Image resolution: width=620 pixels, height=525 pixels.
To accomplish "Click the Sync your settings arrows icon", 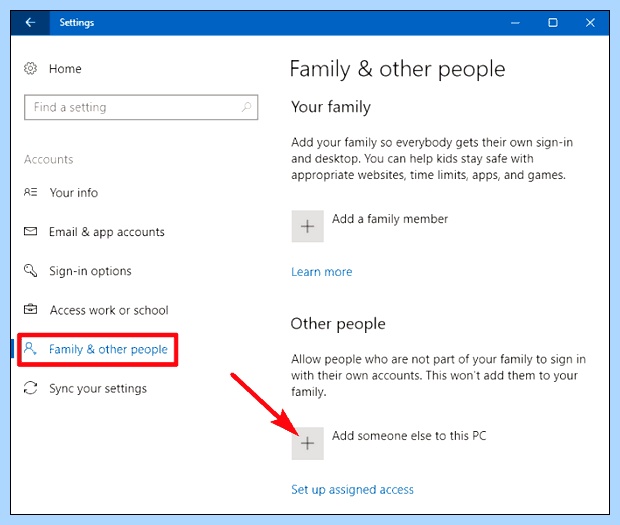I will click(x=30, y=387).
